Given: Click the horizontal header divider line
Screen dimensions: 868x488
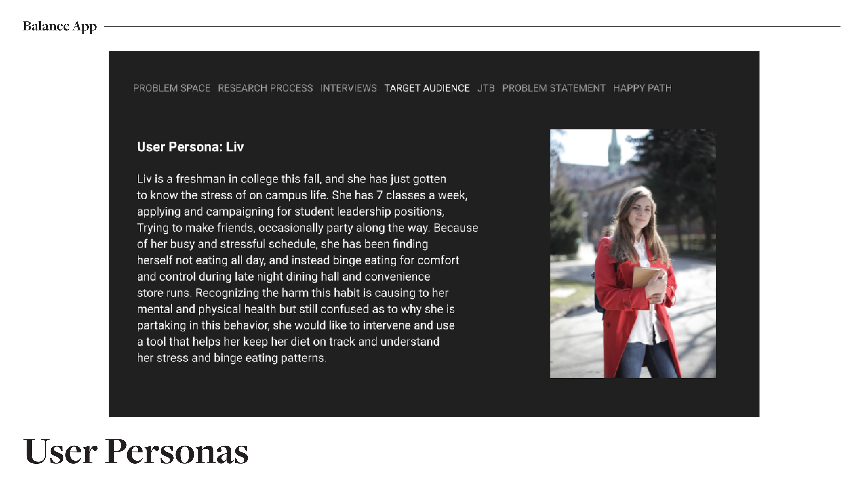Looking at the screenshot, I should pyautogui.click(x=472, y=27).
